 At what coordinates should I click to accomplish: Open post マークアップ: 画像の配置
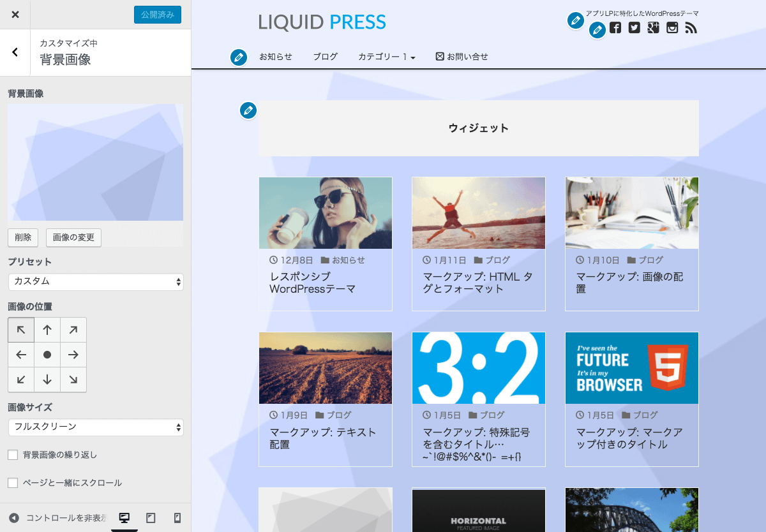pos(629,283)
